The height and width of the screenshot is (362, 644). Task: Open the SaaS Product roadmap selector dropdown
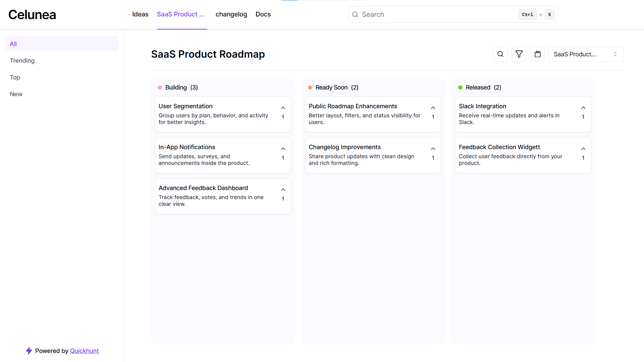coord(586,54)
